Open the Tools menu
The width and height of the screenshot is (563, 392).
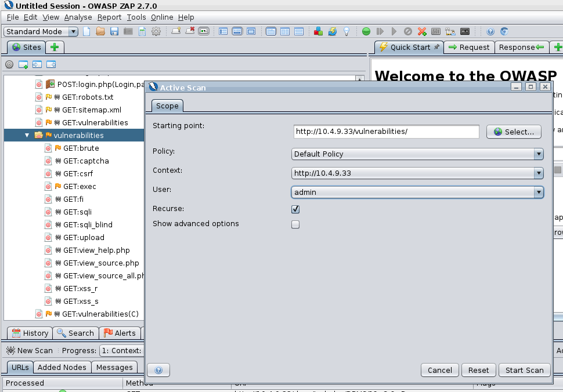(x=136, y=17)
